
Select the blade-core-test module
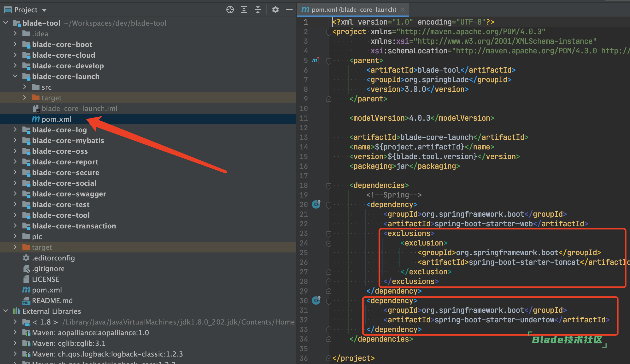61,204
